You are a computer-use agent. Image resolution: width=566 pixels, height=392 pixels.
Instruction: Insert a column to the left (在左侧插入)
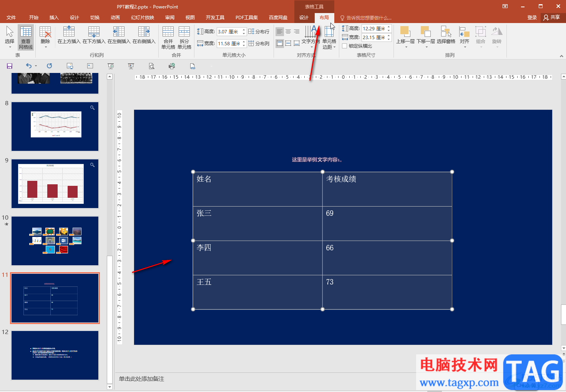coord(119,35)
